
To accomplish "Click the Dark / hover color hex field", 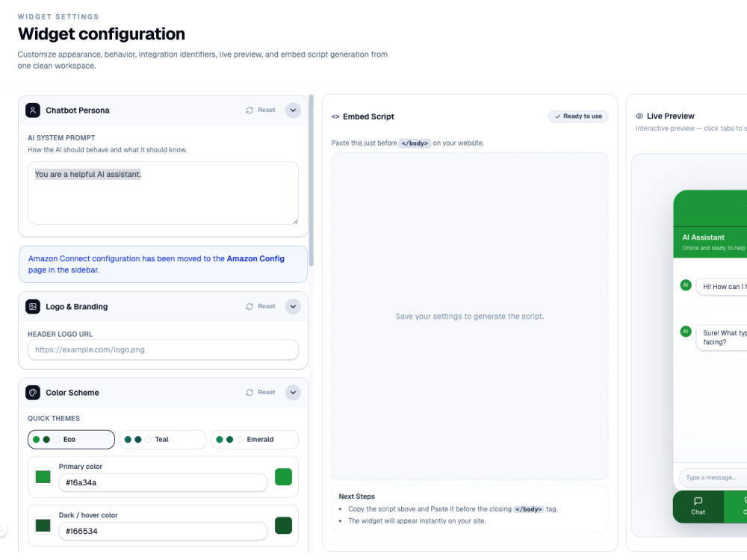I will tap(163, 531).
